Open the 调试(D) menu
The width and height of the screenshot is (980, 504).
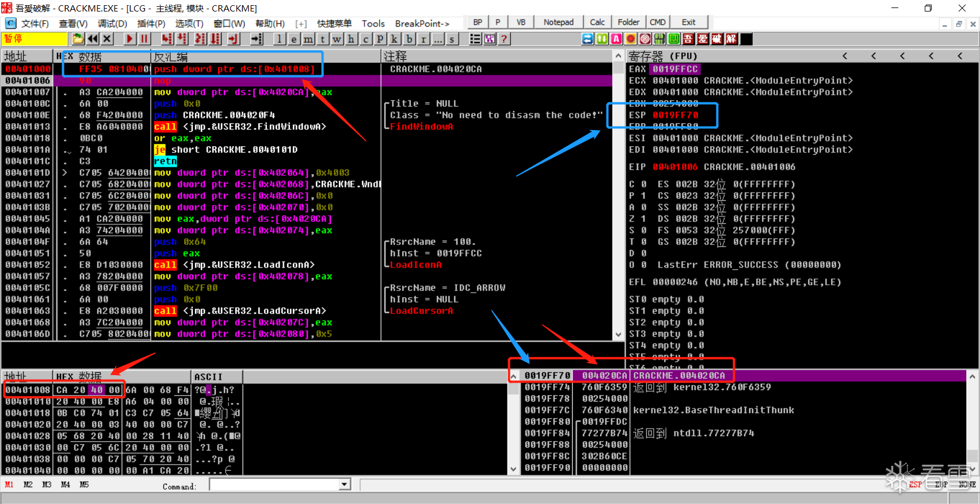click(112, 24)
